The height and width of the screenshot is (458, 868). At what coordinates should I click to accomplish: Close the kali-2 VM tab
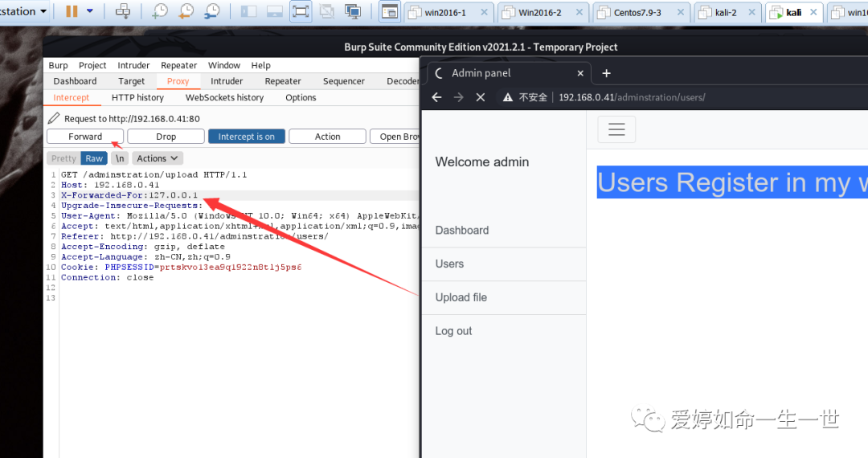coord(751,12)
